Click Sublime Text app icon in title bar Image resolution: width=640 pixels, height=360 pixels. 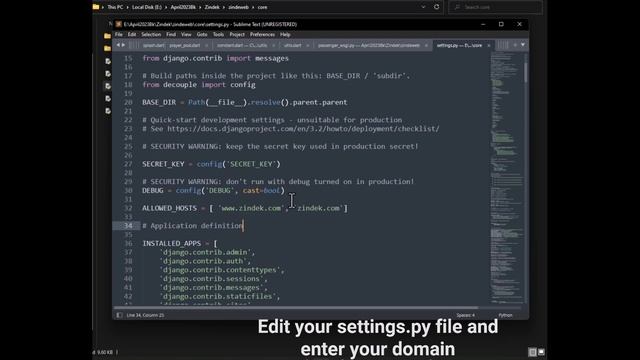coord(118,24)
